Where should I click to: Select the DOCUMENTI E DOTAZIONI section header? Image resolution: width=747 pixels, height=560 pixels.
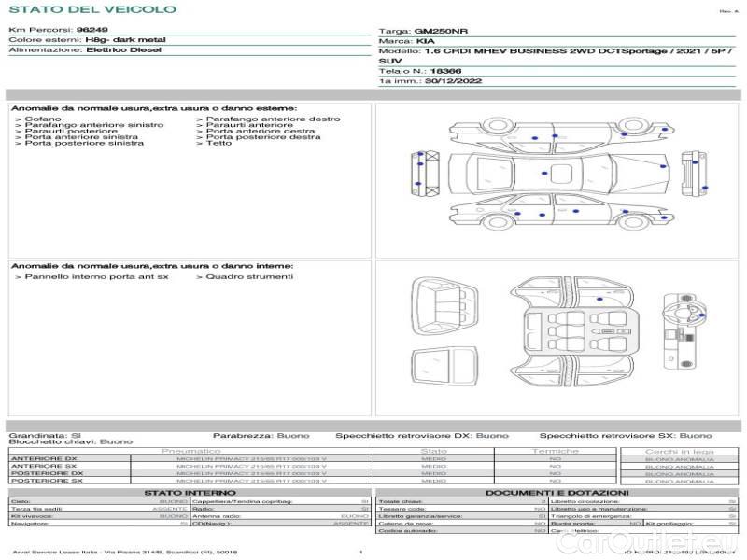(x=557, y=493)
